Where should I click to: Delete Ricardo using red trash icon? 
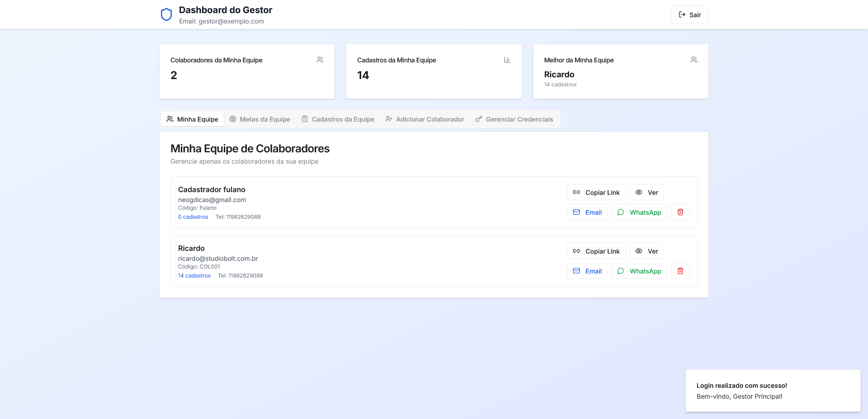point(680,271)
